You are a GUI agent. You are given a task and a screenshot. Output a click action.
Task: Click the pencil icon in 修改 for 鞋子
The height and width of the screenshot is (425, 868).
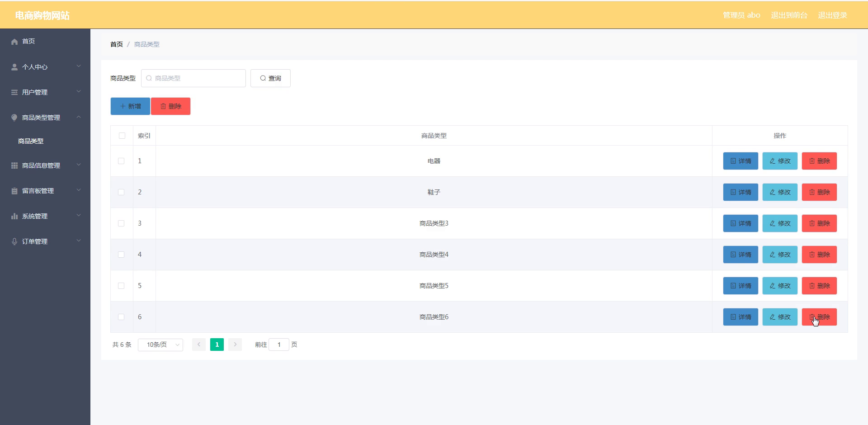tap(773, 192)
